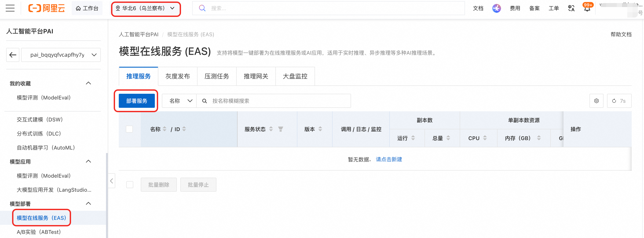This screenshot has width=644, height=238.
Task: Open the 工作台 home workbench
Action: tap(87, 8)
